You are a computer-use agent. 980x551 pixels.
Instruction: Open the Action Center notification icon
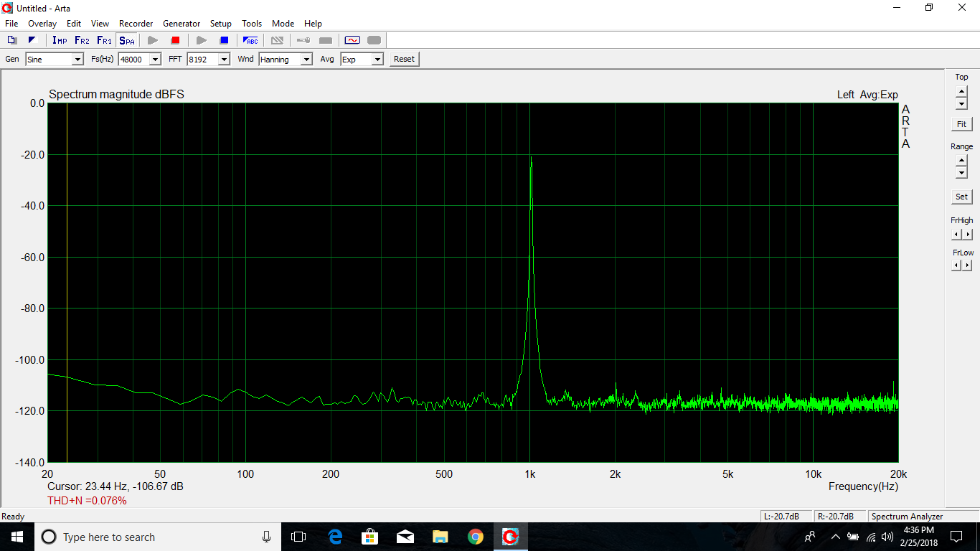pyautogui.click(x=956, y=537)
